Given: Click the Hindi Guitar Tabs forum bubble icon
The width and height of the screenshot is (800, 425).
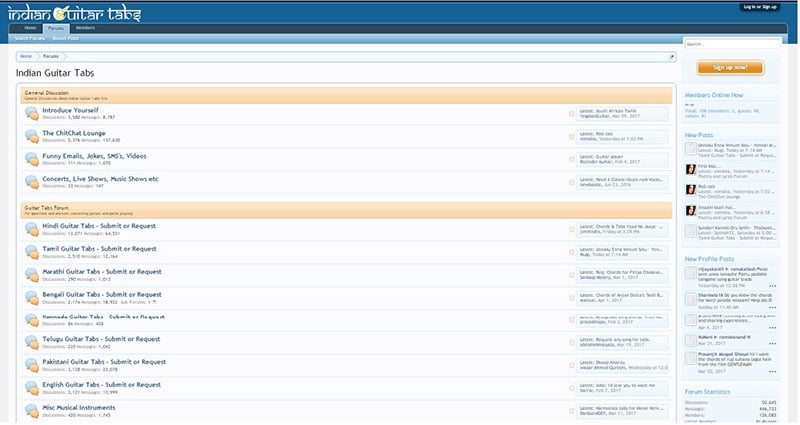Looking at the screenshot, I should pos(32,229).
